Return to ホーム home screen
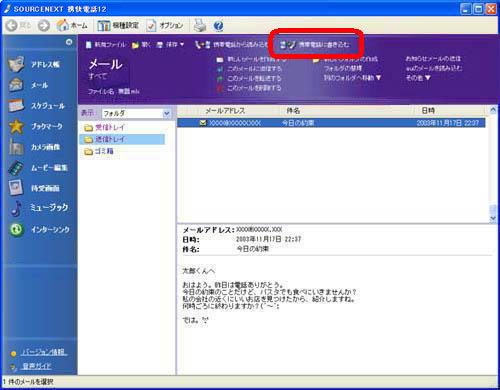The width and height of the screenshot is (500, 390). [x=72, y=25]
